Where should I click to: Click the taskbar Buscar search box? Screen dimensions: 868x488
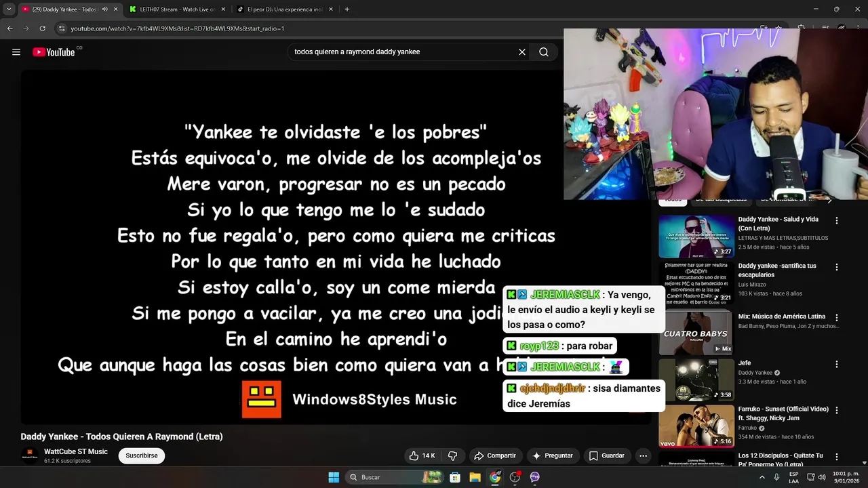pyautogui.click(x=395, y=477)
